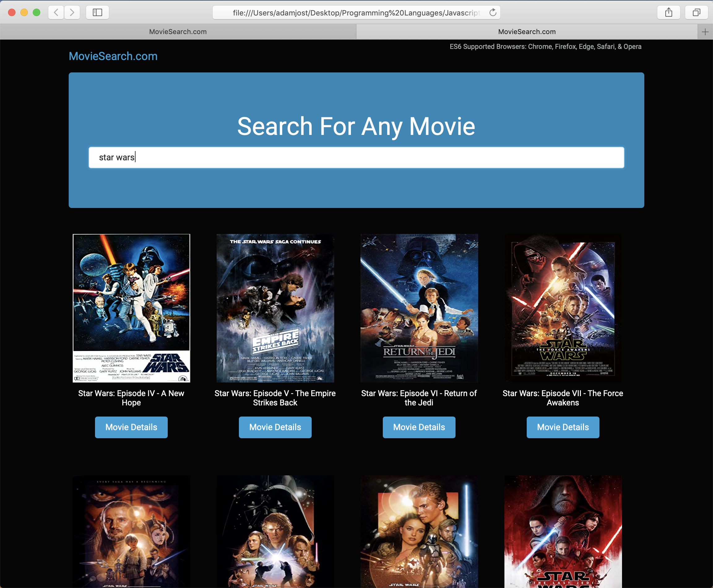Open the Share menu icon
The width and height of the screenshot is (713, 588).
(x=668, y=12)
